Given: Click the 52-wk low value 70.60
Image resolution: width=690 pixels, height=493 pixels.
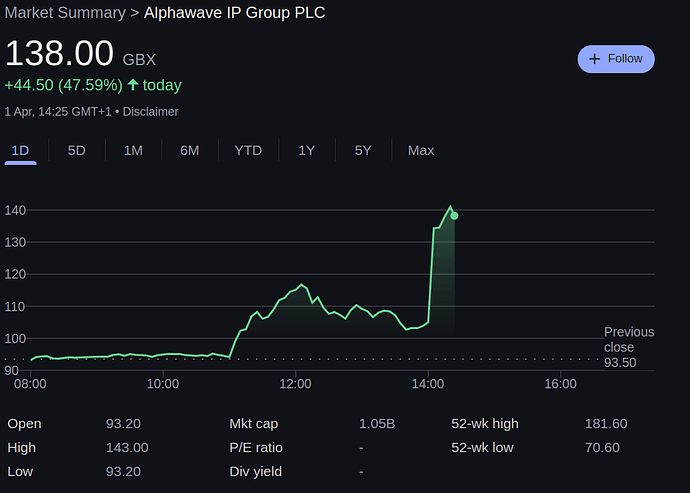Looking at the screenshot, I should pos(602,448).
